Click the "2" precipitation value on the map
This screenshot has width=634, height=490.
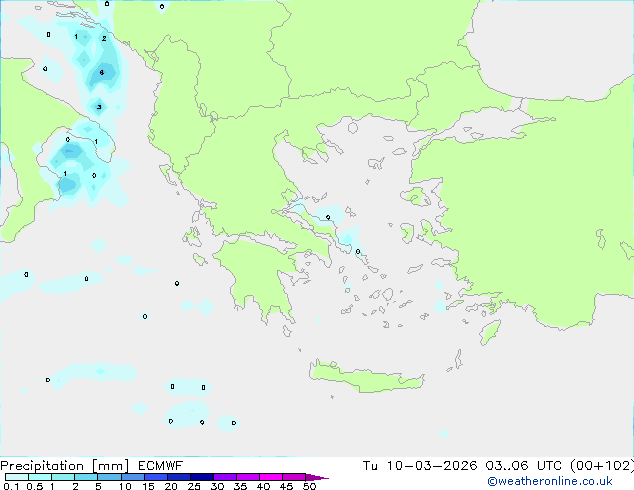pos(104,38)
